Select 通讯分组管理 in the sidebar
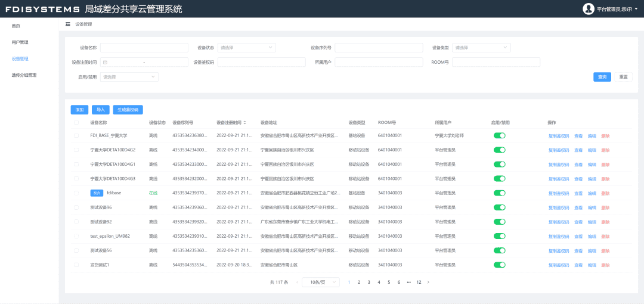 coord(24,75)
